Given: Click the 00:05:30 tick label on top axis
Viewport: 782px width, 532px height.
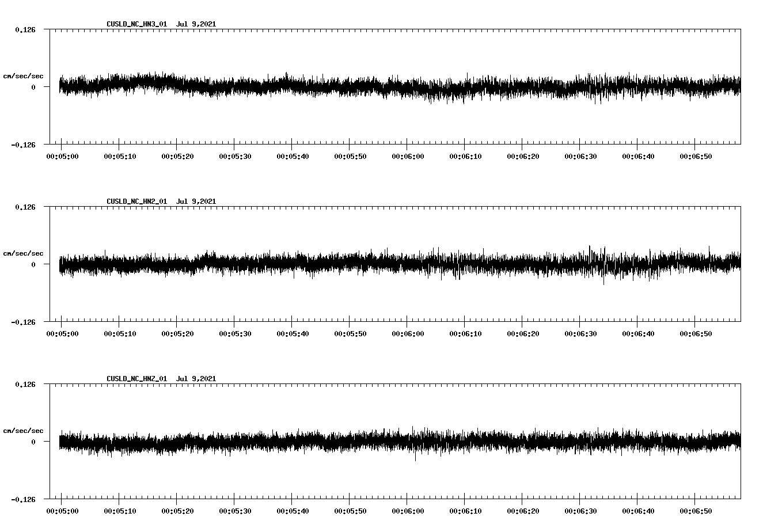Looking at the screenshot, I should point(236,155).
